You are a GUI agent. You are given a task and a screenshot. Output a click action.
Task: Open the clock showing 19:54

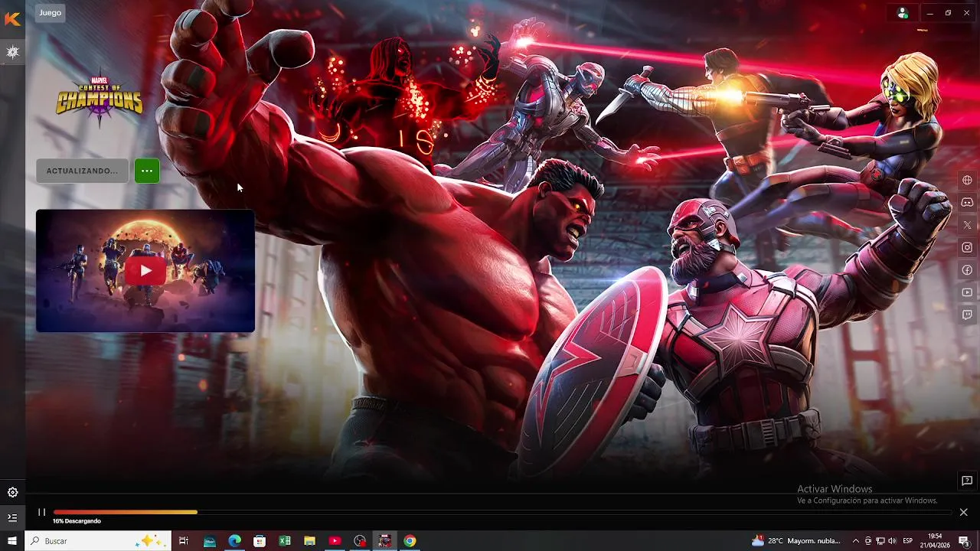(x=935, y=541)
